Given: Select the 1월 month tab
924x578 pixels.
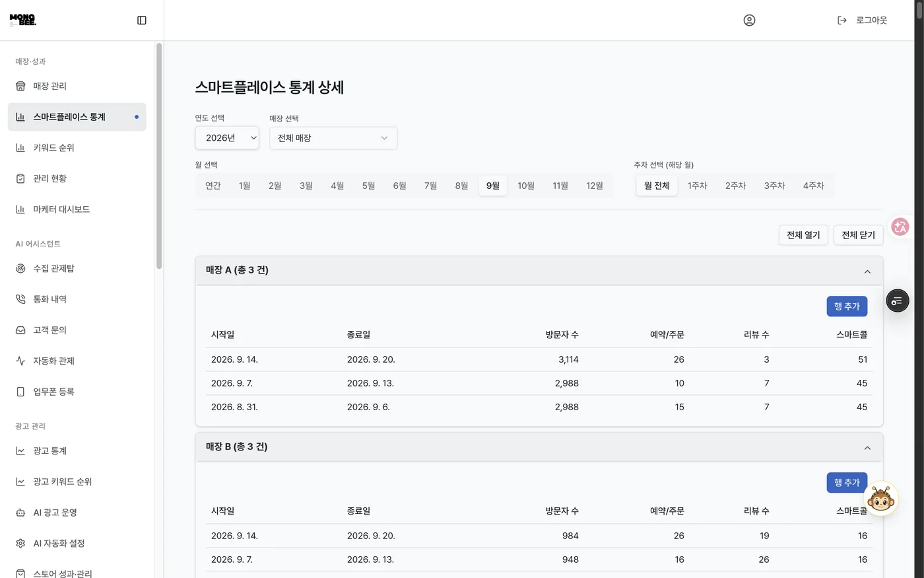Looking at the screenshot, I should point(244,186).
